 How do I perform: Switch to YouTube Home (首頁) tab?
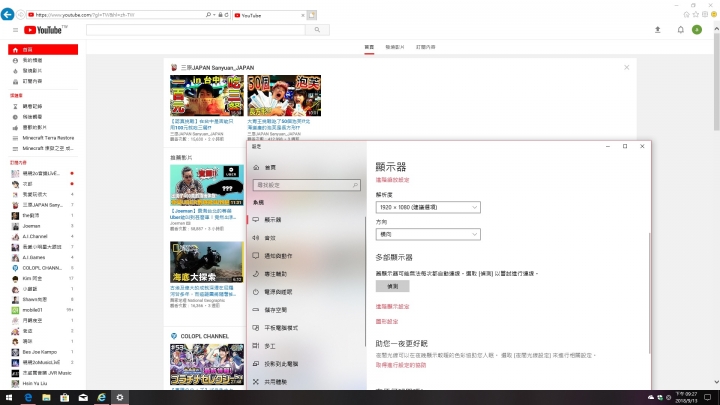click(369, 47)
